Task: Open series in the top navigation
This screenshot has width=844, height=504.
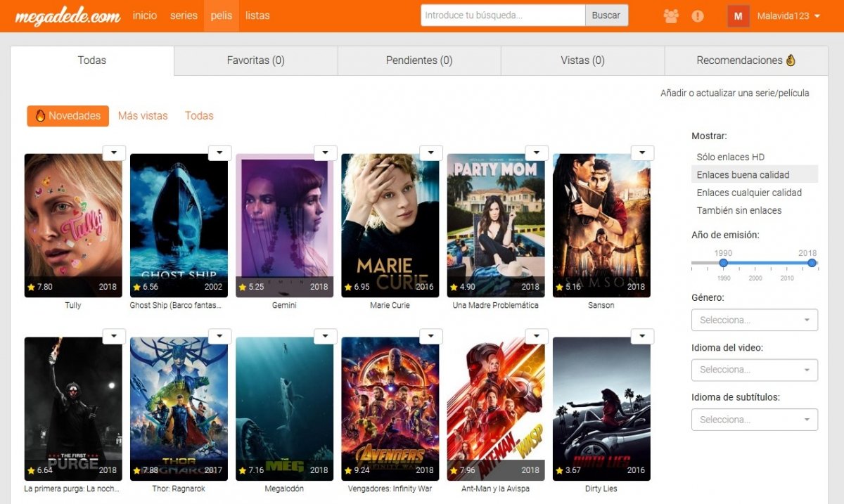Action: pos(184,15)
